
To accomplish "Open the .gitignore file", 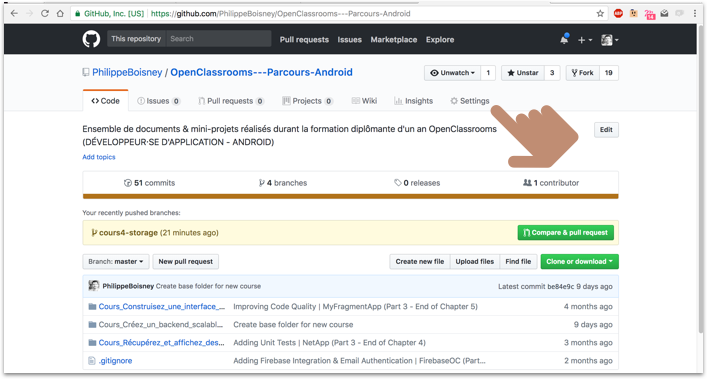I will click(x=115, y=361).
